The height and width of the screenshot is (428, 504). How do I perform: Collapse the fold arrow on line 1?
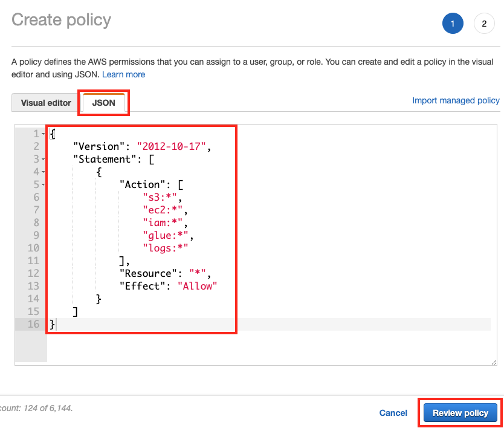tap(43, 134)
